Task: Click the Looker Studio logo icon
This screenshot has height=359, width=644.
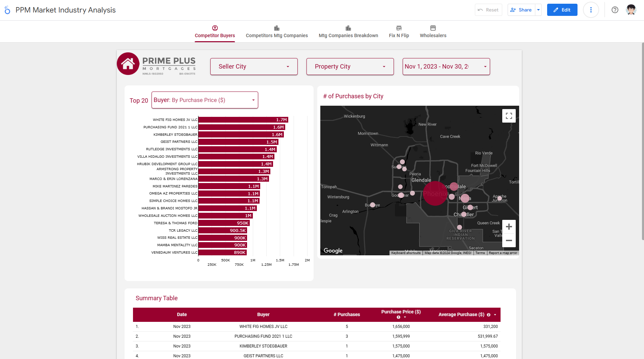Action: (7, 10)
